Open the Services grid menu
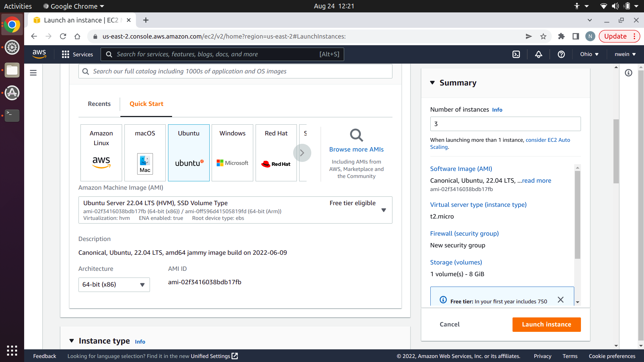 pos(77,54)
